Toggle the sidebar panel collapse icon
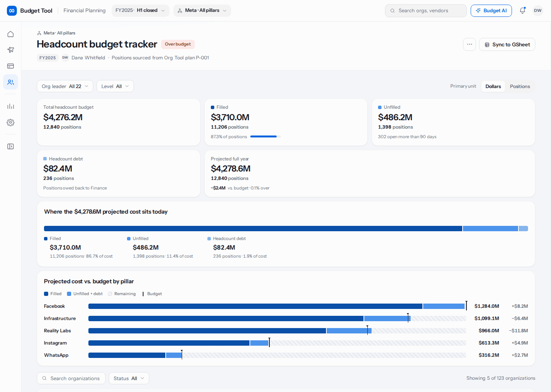The height and width of the screenshot is (392, 551). 10,147
